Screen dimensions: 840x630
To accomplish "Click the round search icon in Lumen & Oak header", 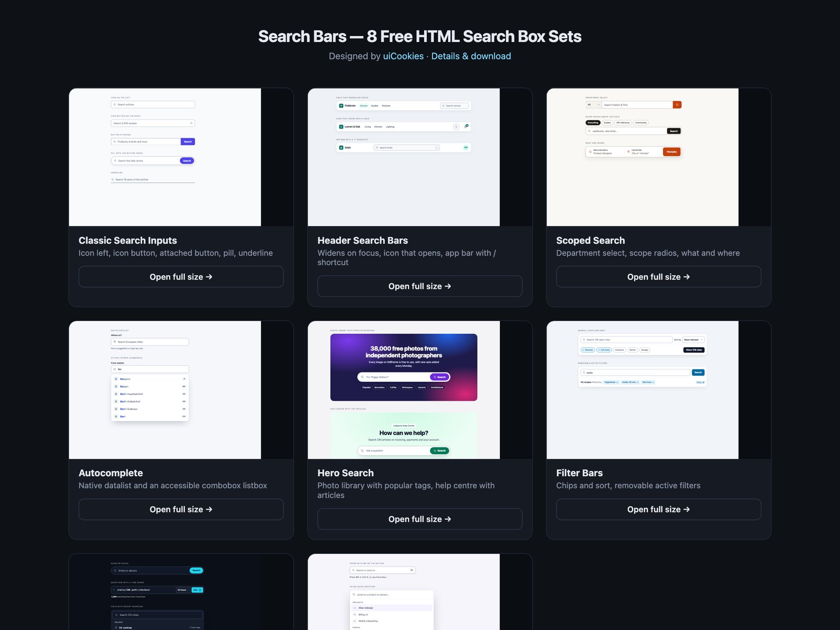I will click(x=456, y=126).
